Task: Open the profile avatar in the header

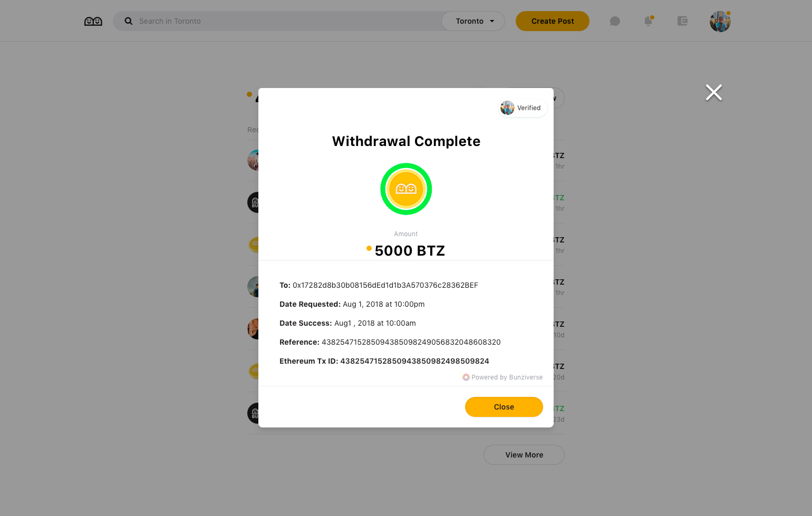Action: tap(720, 22)
